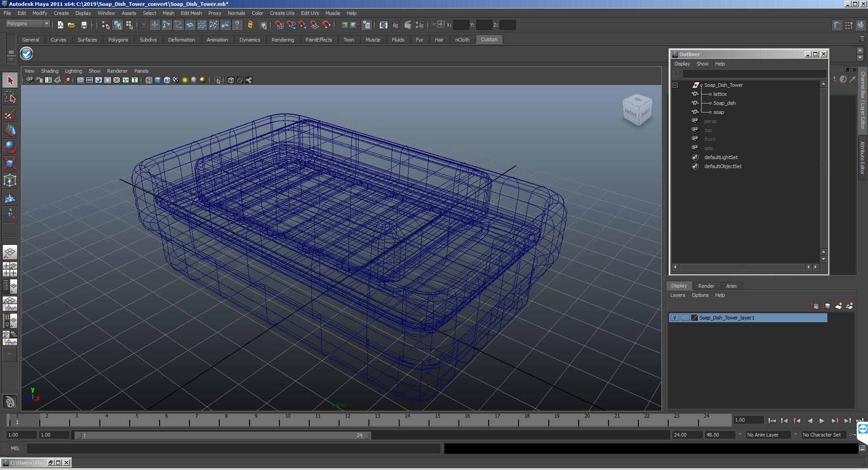Viewport: 868px width, 470px height.
Task: Select Soap_dish in the Outliner
Action: 724,103
